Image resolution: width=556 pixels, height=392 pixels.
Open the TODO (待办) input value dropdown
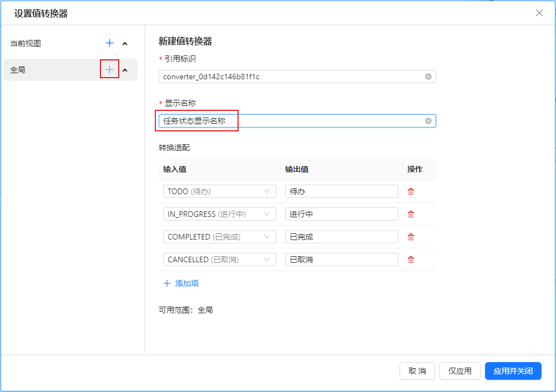click(219, 191)
